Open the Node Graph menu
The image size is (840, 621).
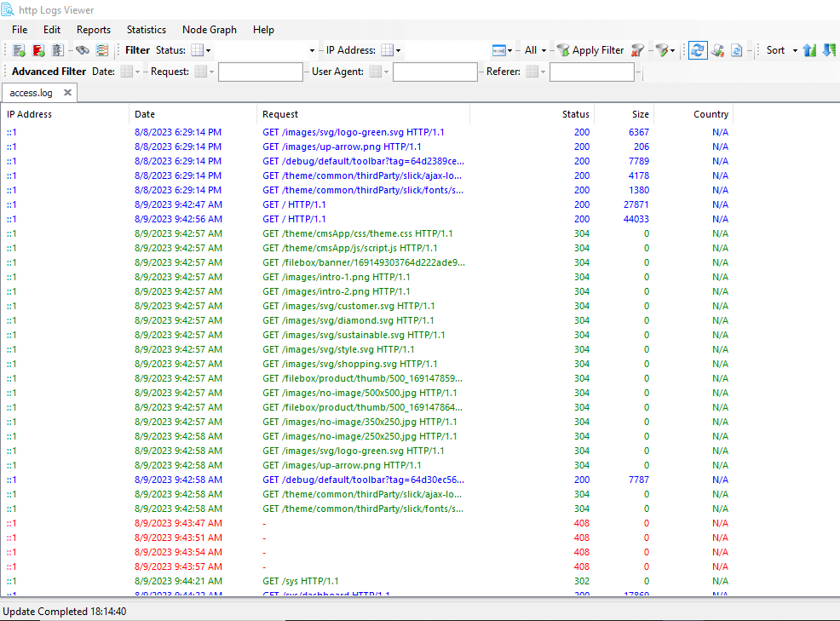click(x=210, y=30)
